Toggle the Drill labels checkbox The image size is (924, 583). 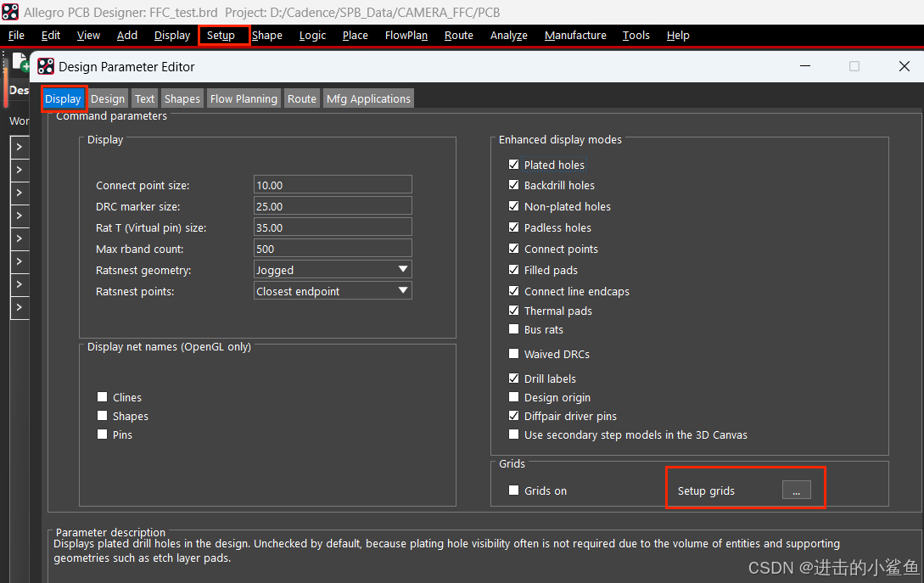coord(514,378)
